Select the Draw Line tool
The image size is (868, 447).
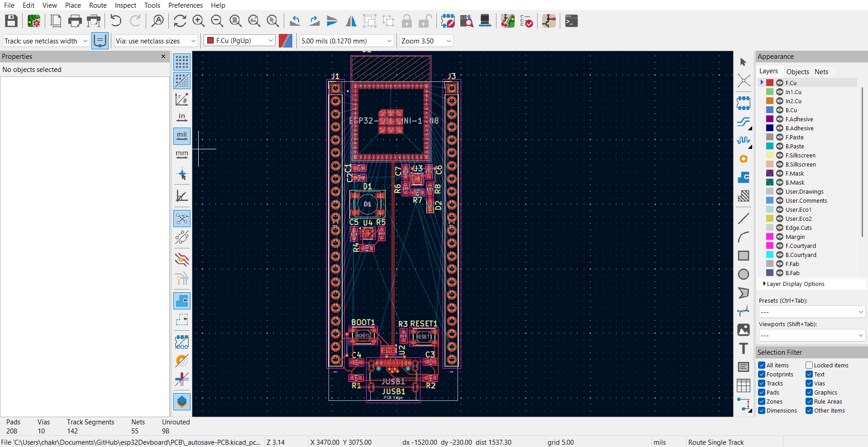point(743,219)
